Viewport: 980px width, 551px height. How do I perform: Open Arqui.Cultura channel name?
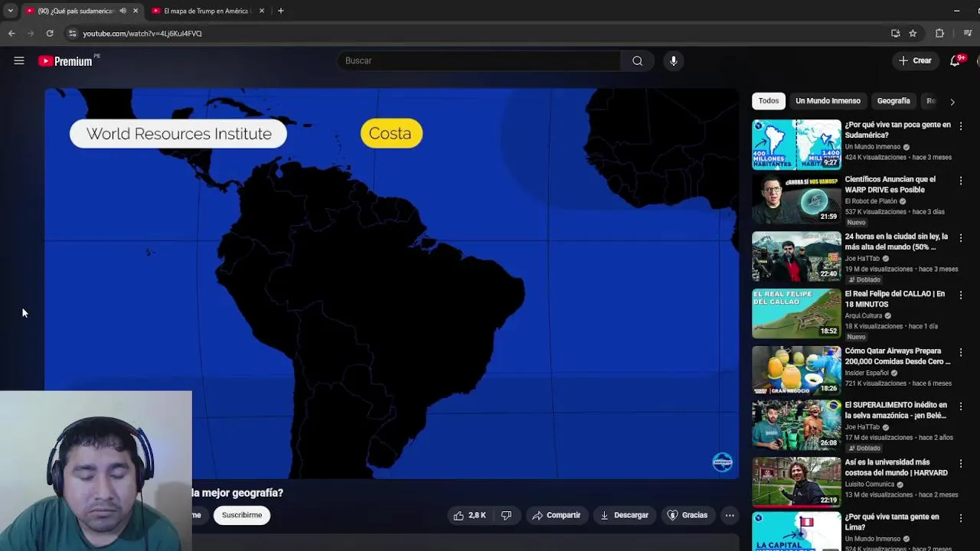pos(864,315)
